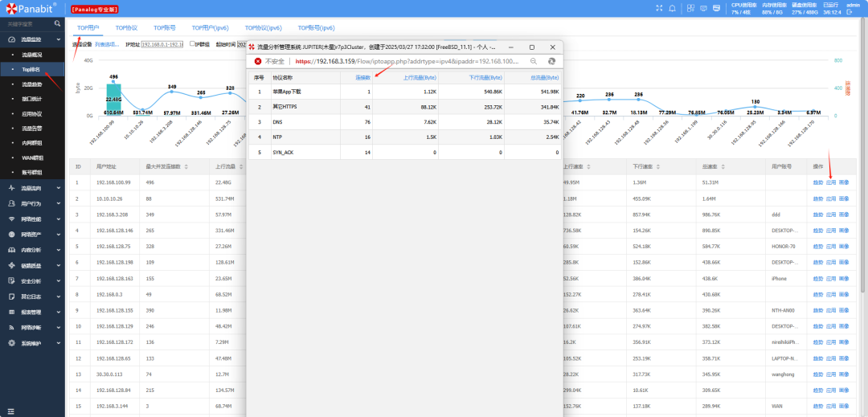Switch to the TOP协议 tab

[x=126, y=27]
